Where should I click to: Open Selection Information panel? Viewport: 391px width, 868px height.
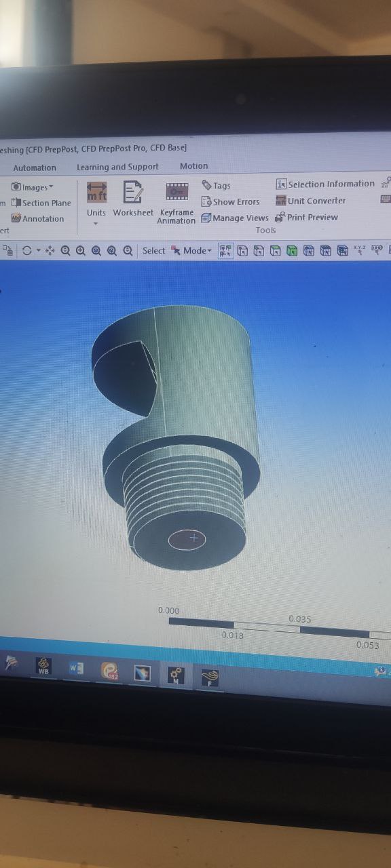(325, 184)
